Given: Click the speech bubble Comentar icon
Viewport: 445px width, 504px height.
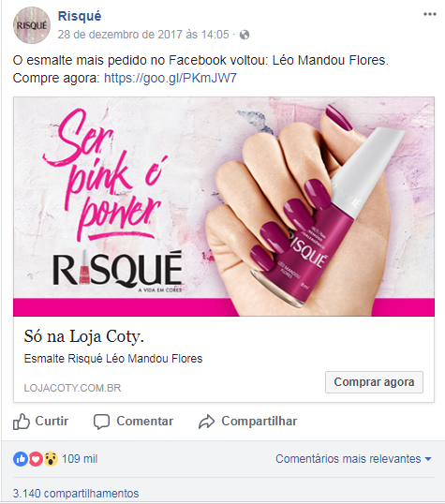Looking at the screenshot, I should tap(101, 422).
